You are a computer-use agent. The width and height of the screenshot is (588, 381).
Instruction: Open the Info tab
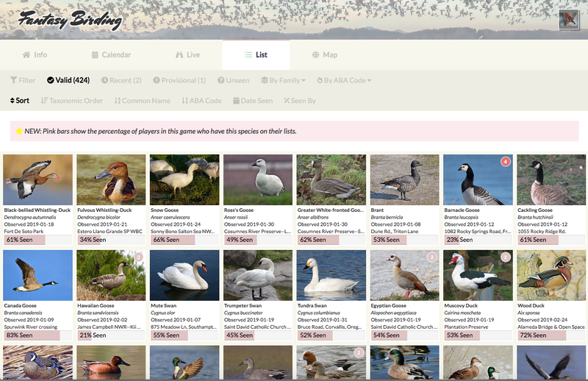[35, 55]
